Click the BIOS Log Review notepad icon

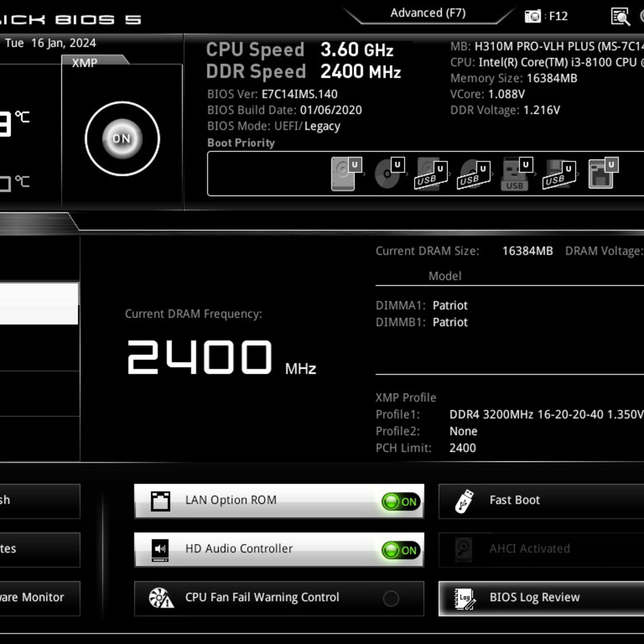tap(465, 599)
